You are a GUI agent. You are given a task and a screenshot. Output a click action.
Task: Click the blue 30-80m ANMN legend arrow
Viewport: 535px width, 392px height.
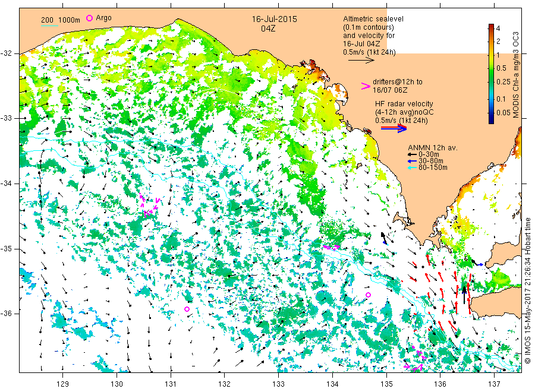pyautogui.click(x=412, y=161)
